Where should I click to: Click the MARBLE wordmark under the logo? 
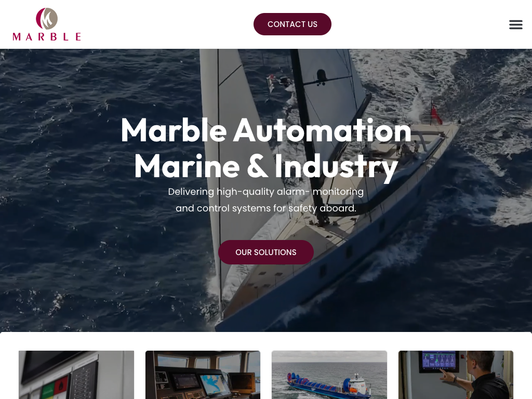coord(47,37)
